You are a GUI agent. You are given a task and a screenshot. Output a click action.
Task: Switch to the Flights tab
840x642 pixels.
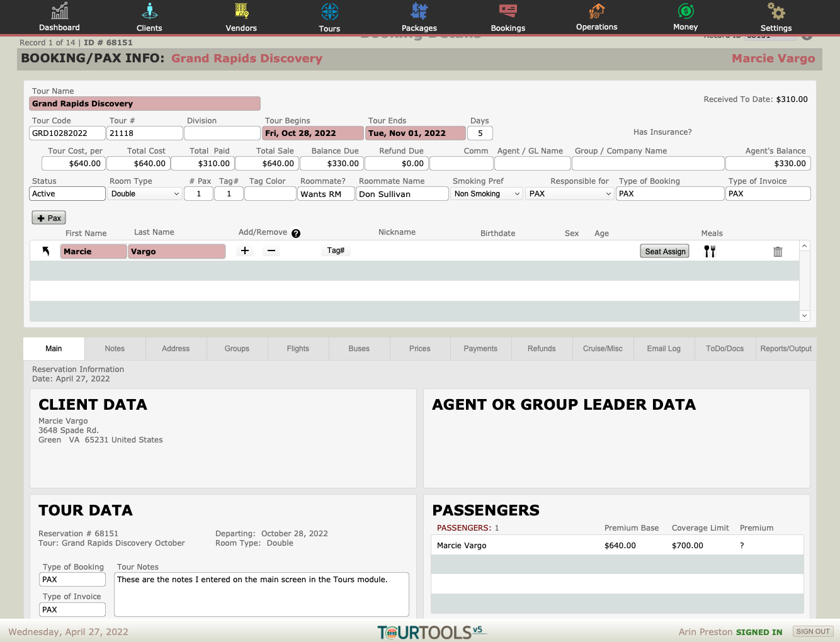tap(298, 349)
